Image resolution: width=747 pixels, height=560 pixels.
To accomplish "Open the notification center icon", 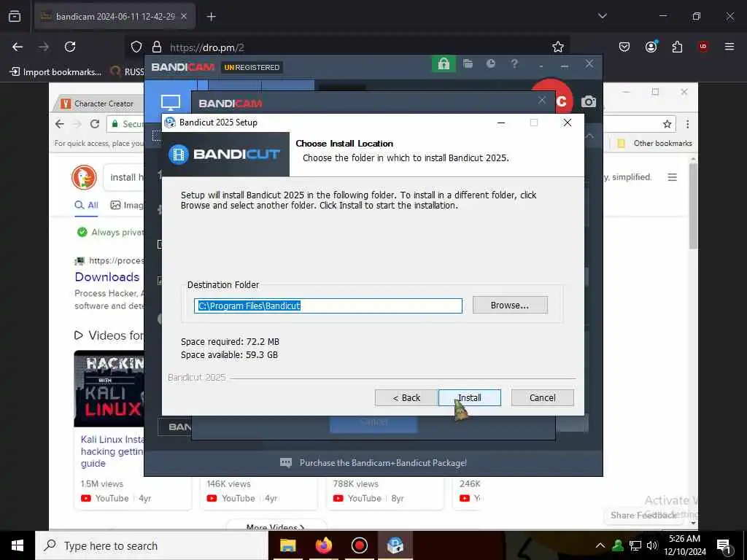I will (724, 546).
